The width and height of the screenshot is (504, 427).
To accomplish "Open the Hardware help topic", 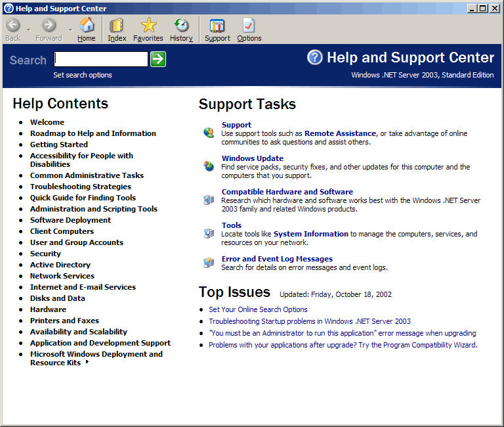I will point(48,309).
